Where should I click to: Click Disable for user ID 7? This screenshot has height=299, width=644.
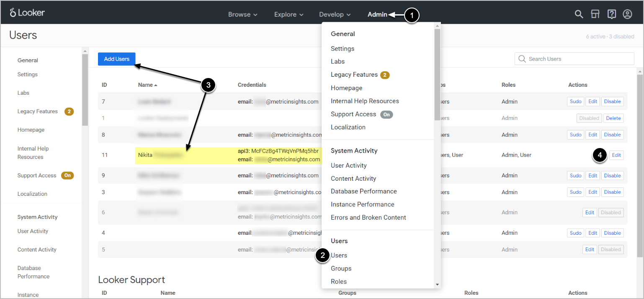click(613, 101)
